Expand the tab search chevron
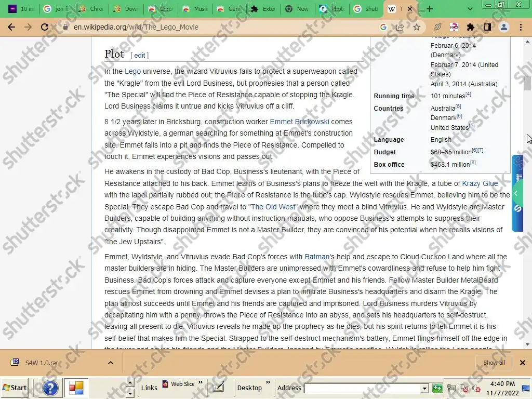The height and width of the screenshot is (399, 532). point(470,9)
